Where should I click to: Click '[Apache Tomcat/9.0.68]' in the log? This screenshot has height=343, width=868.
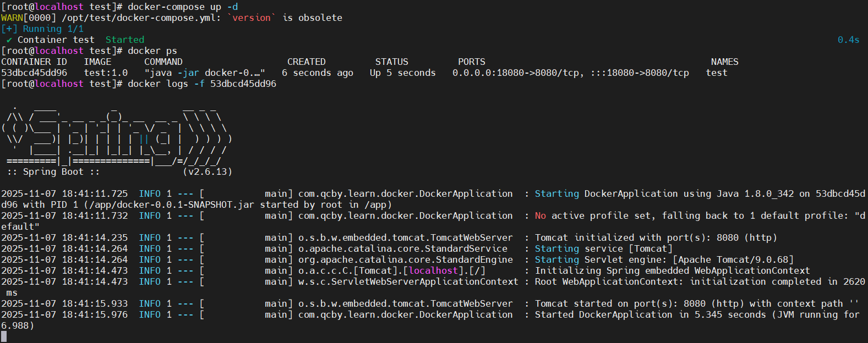[733, 259]
